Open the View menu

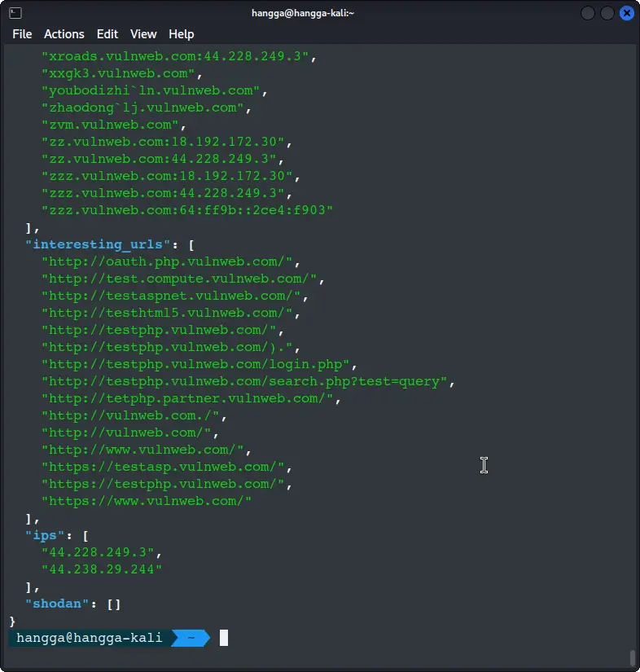click(143, 34)
